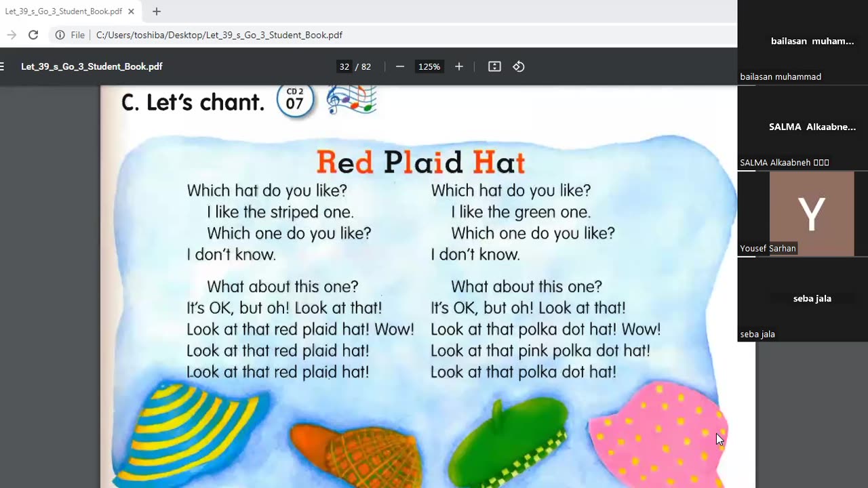The image size is (868, 488).
Task: Click the musical notes chant icon
Action: tap(351, 99)
